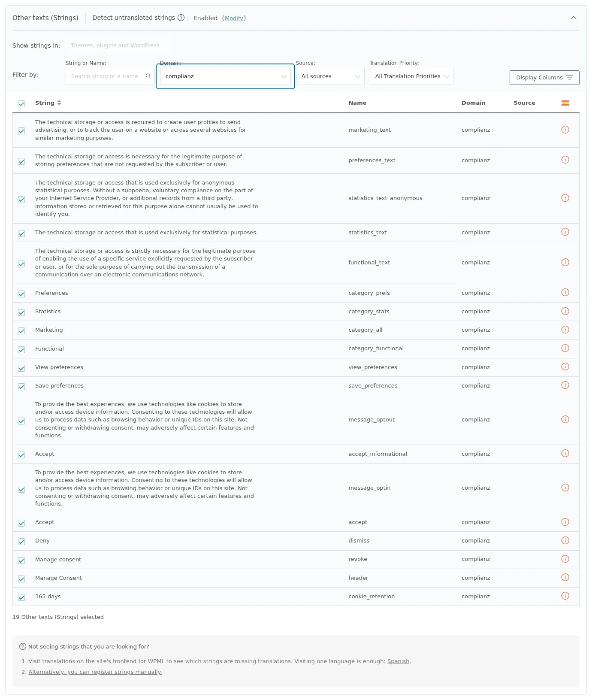Uncheck the select-all checkbox in table header

tap(21, 104)
